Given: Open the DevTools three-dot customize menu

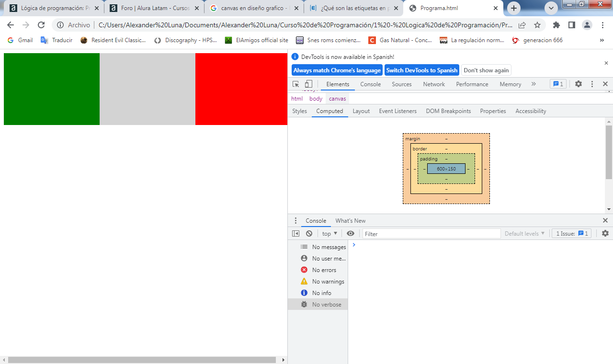Looking at the screenshot, I should pos(592,84).
